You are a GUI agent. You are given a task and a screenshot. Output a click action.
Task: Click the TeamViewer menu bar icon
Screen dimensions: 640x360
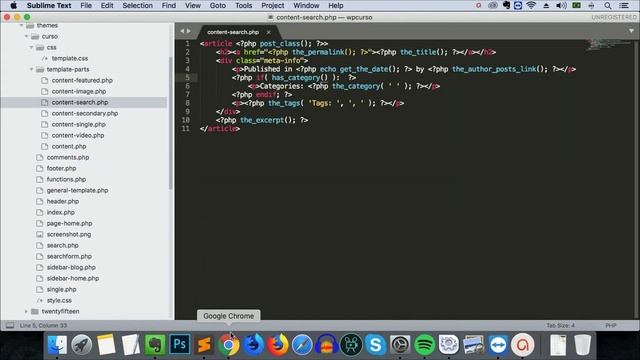(x=518, y=5)
